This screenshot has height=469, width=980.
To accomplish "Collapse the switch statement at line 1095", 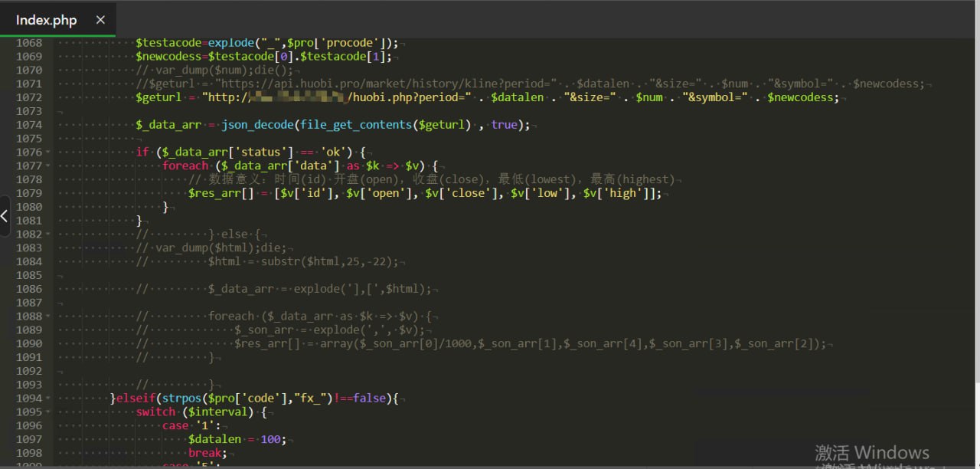I will (x=48, y=412).
